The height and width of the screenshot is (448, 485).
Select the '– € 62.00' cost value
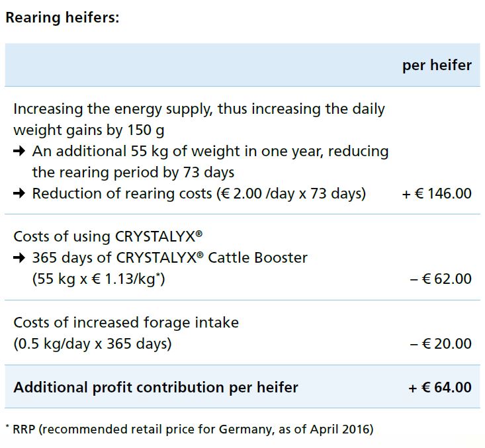[x=441, y=279]
